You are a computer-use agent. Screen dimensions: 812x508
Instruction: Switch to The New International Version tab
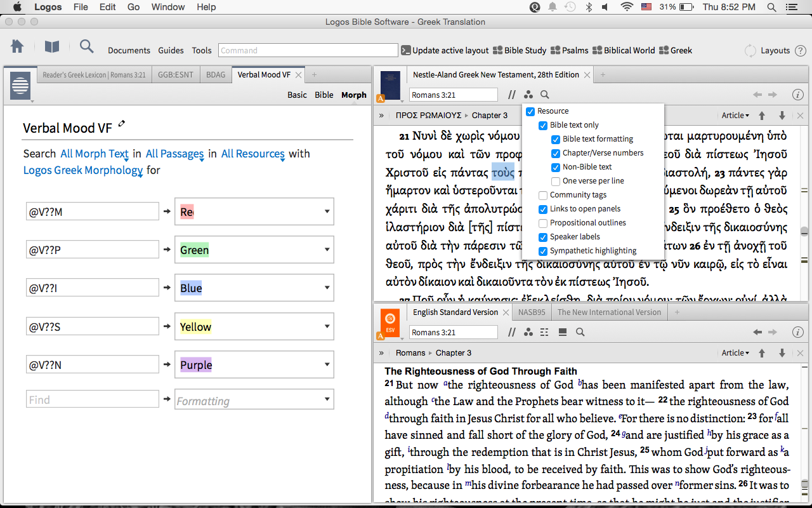[609, 312]
